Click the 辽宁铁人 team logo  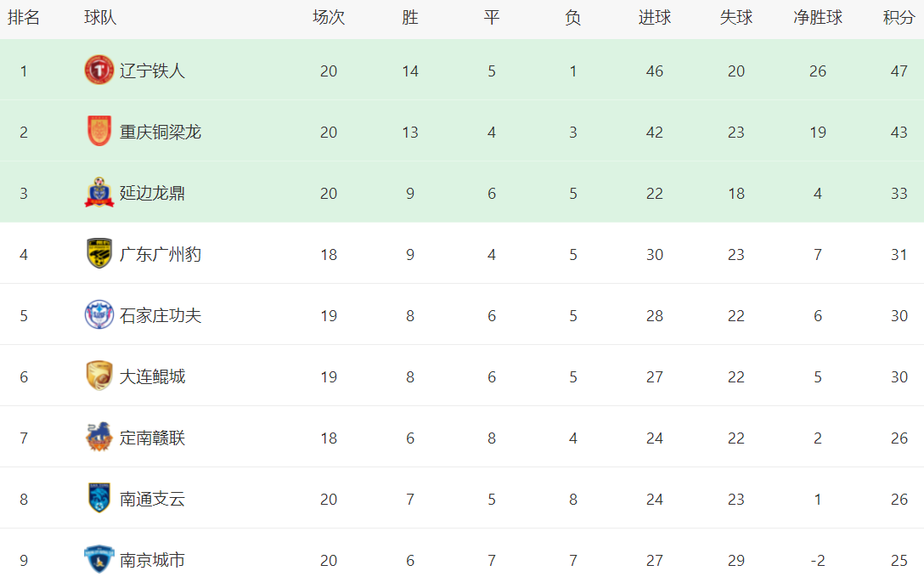[99, 71]
